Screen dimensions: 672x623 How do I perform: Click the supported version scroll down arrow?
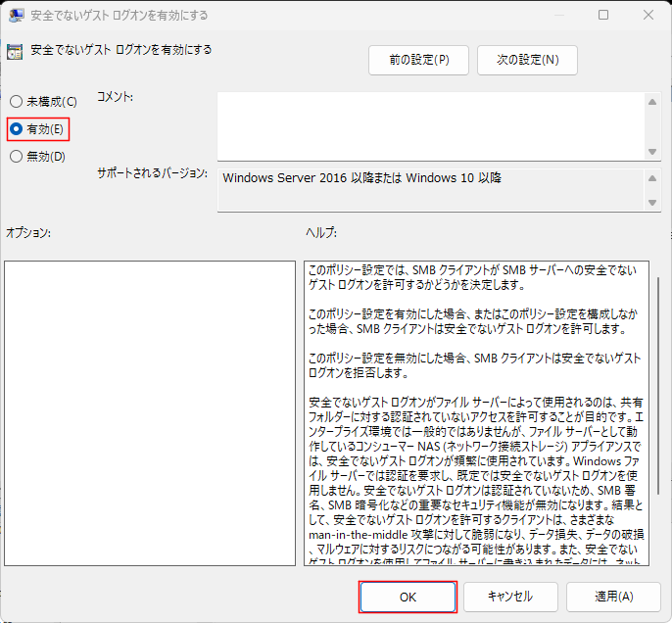(652, 202)
